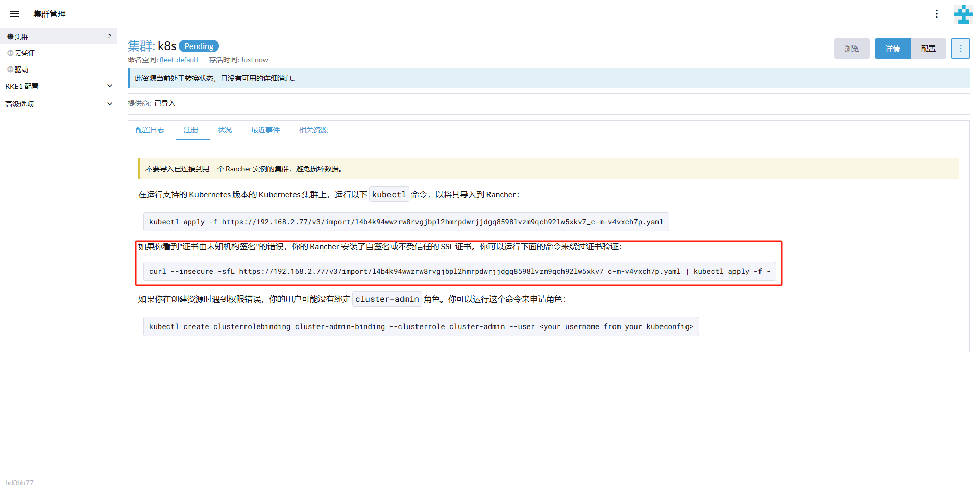
Task: Open the 相关资源 tab
Action: tap(313, 130)
